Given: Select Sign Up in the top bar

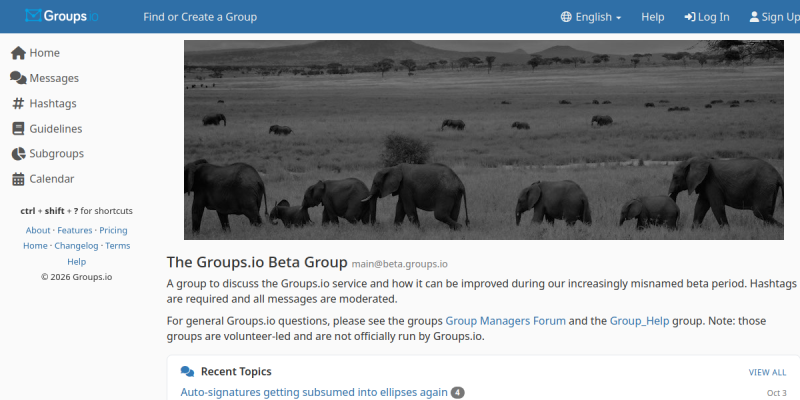Looking at the screenshot, I should click(x=774, y=17).
